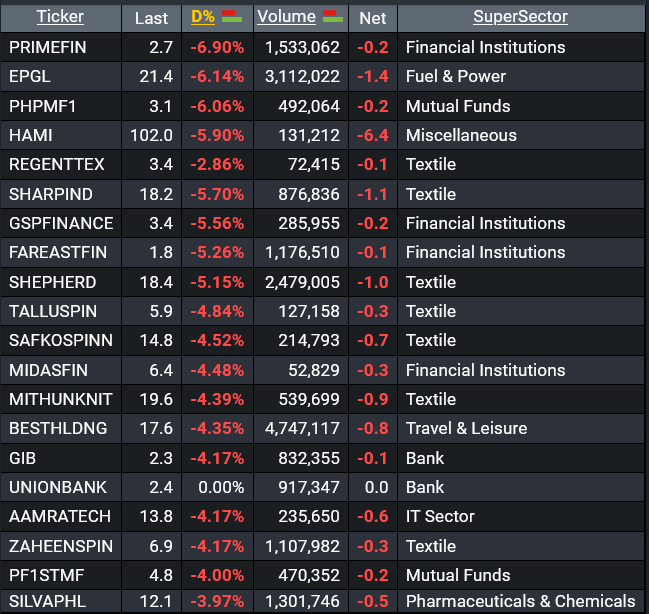The height and width of the screenshot is (614, 649).
Task: Click the Fuel & Power sector for EPGL
Action: click(456, 76)
